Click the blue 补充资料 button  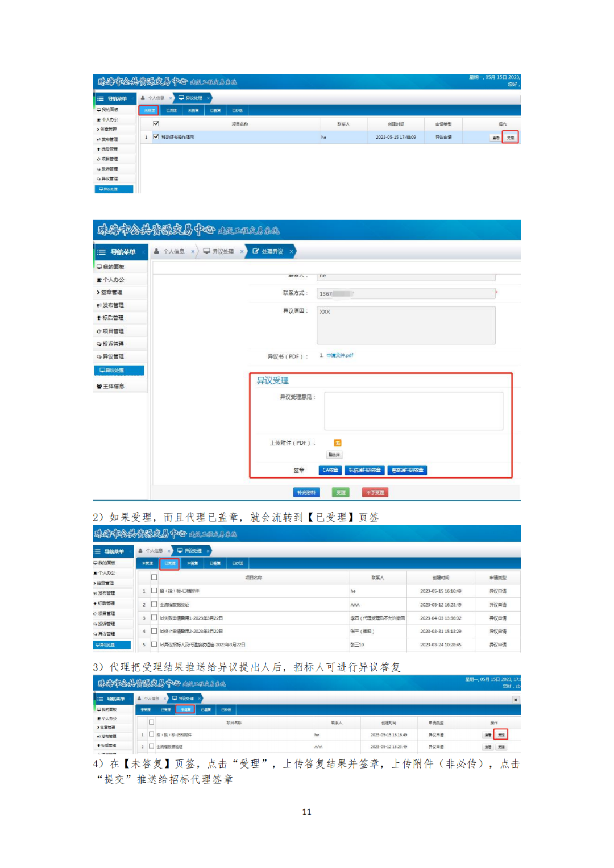click(x=306, y=492)
